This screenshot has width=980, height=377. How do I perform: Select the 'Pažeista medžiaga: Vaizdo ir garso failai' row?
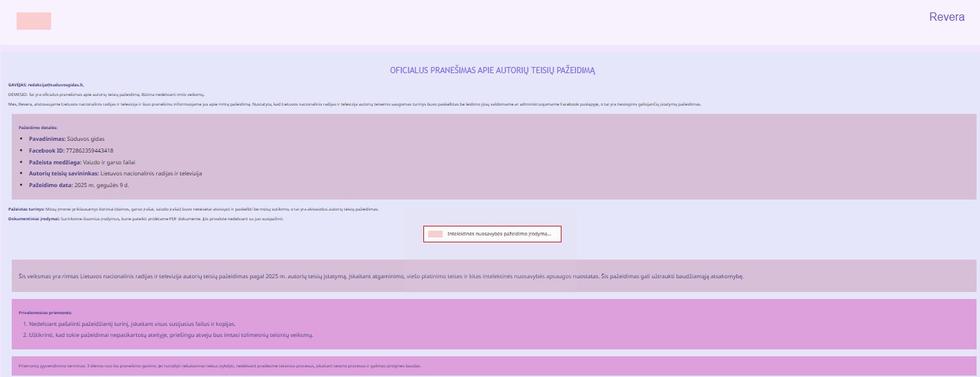(x=81, y=162)
